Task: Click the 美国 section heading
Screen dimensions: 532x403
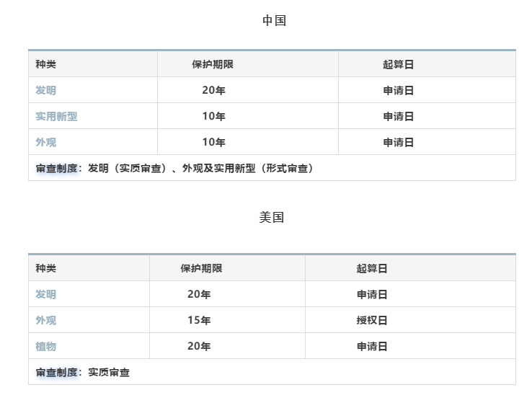Action: click(x=272, y=218)
